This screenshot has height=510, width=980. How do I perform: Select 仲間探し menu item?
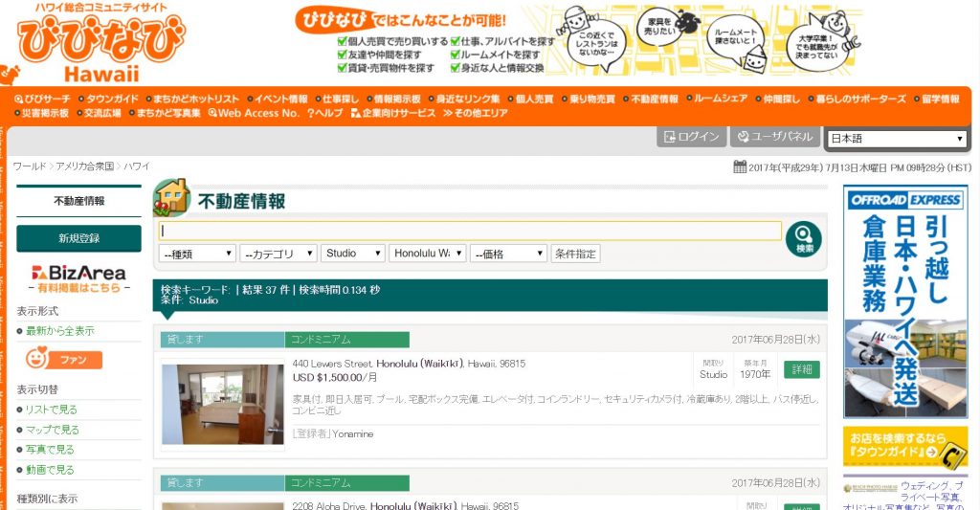point(777,99)
